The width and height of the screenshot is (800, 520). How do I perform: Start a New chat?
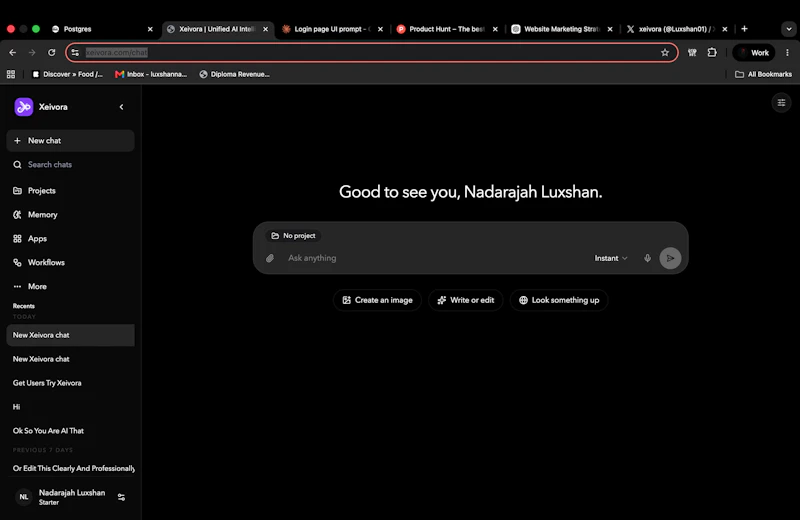70,140
